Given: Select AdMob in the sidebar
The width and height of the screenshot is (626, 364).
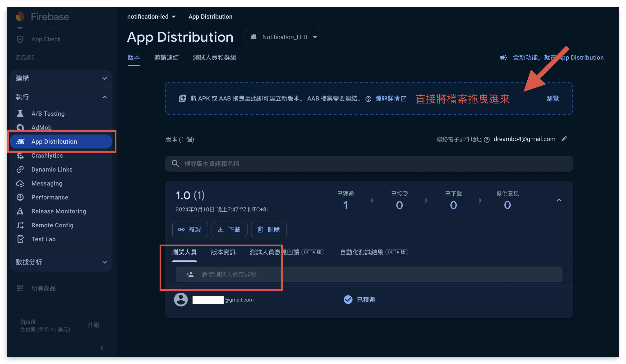Looking at the screenshot, I should coord(41,127).
